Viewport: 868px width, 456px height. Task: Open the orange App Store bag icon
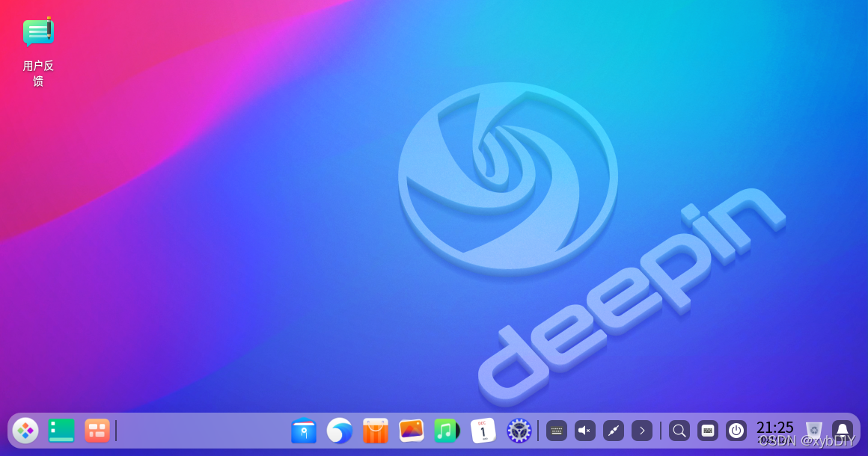[376, 431]
